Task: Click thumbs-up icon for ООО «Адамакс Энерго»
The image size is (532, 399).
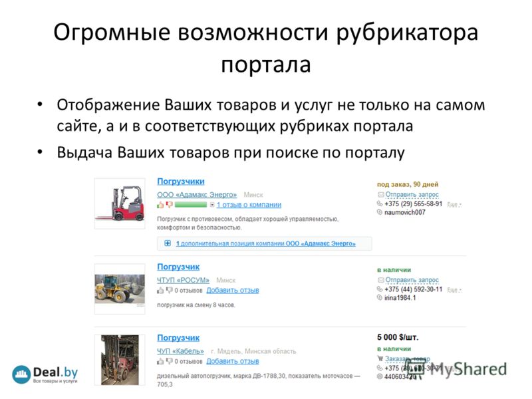Action: pyautogui.click(x=160, y=205)
